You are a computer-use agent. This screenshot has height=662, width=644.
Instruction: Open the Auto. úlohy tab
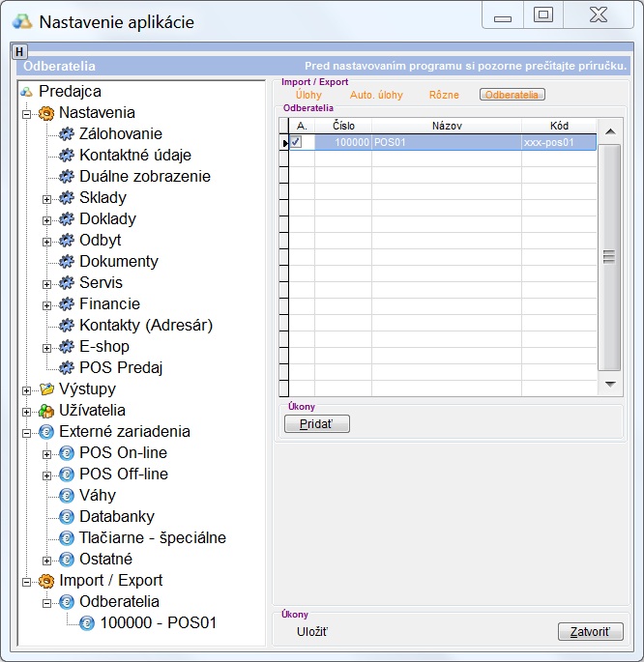[x=376, y=95]
